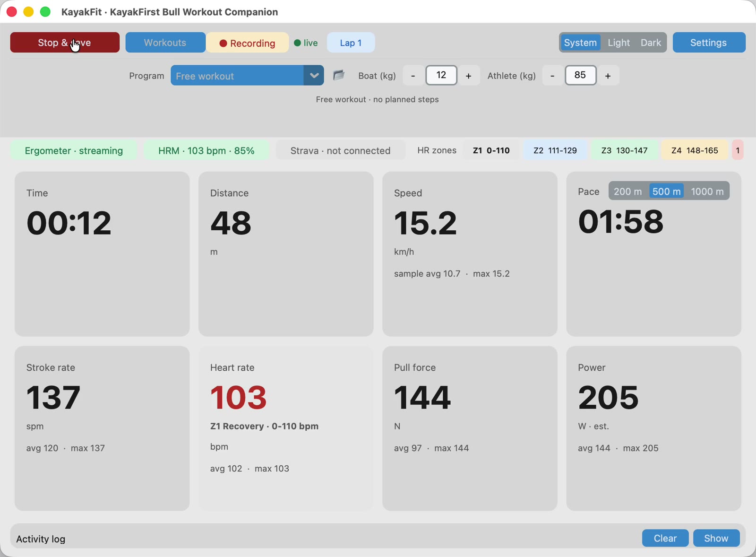Viewport: 756px width, 557px height.
Task: Open the Workouts tab
Action: coord(165,43)
